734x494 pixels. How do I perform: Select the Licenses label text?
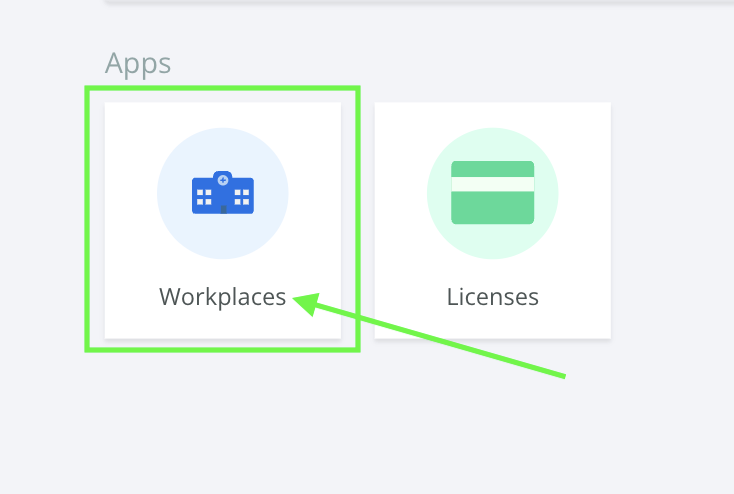(x=492, y=297)
